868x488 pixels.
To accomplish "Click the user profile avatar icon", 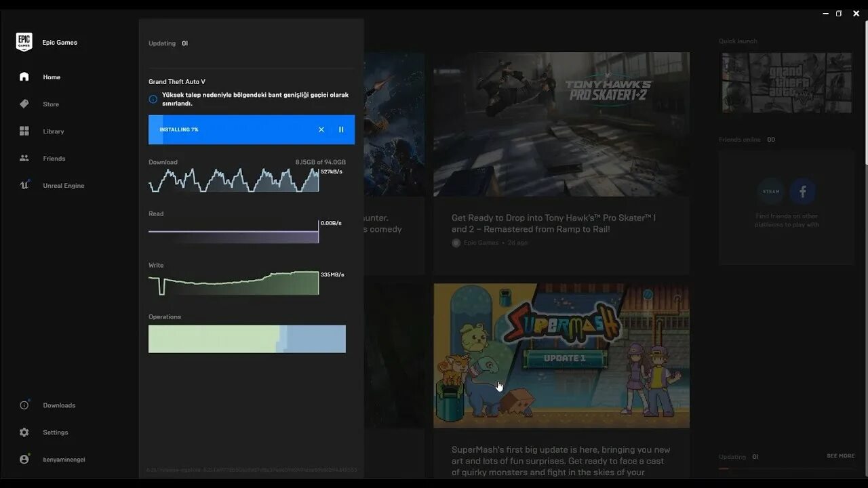I will [24, 459].
